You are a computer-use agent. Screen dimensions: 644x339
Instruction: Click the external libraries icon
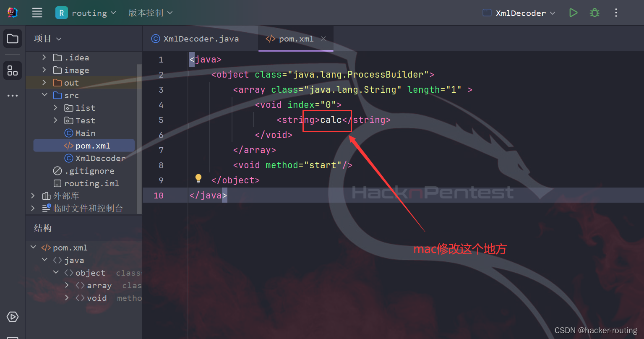[x=47, y=196]
